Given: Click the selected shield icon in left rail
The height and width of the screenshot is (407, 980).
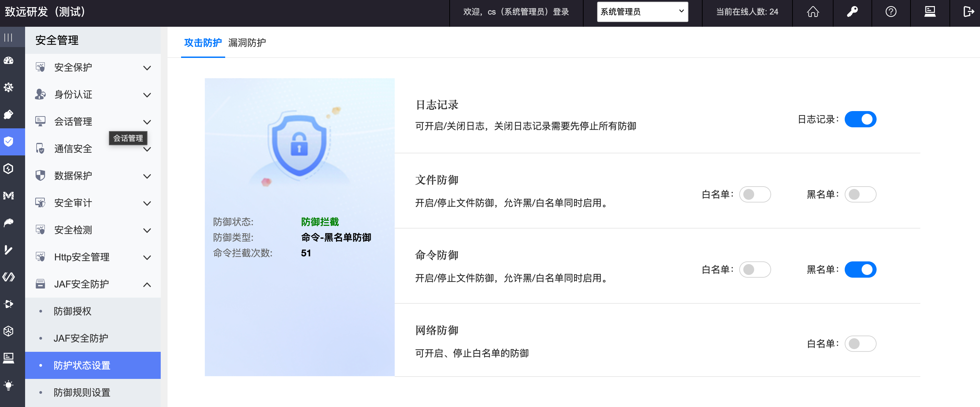Looking at the screenshot, I should (9, 142).
